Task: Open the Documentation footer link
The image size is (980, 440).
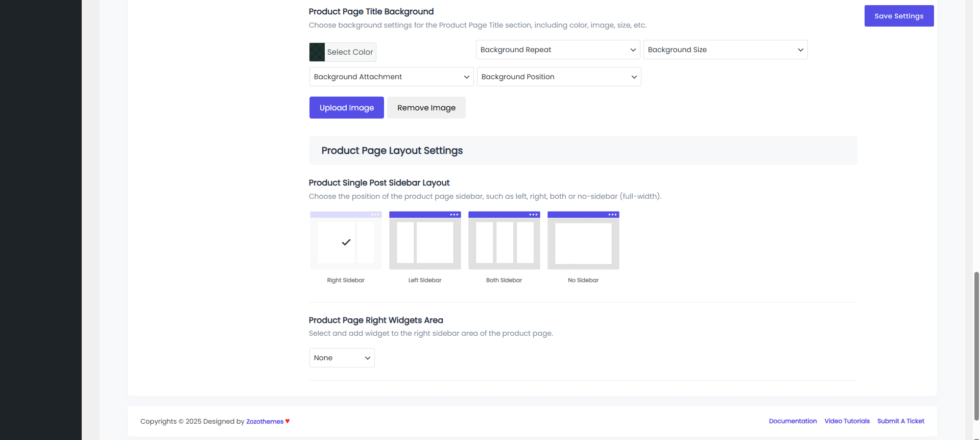Action: [x=793, y=421]
